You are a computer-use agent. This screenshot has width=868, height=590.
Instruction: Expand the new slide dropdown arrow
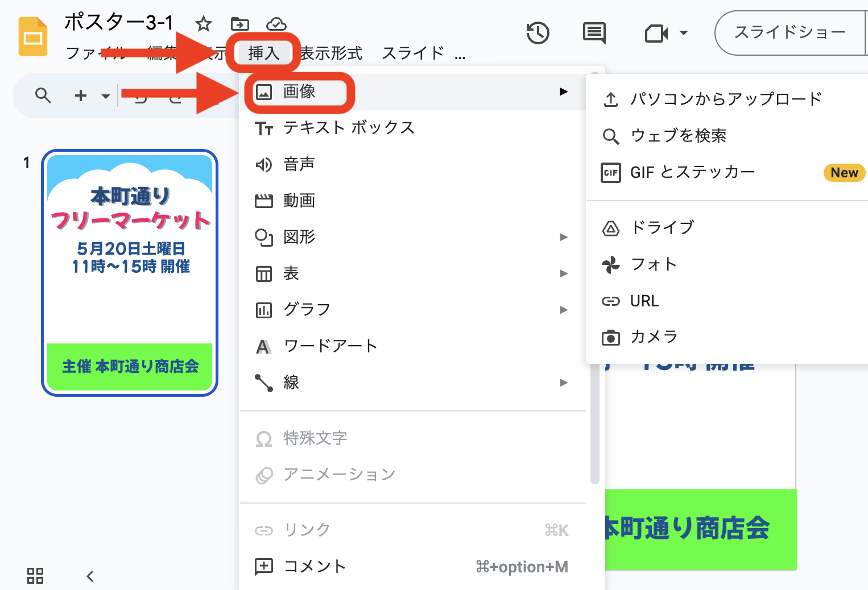coord(105,96)
